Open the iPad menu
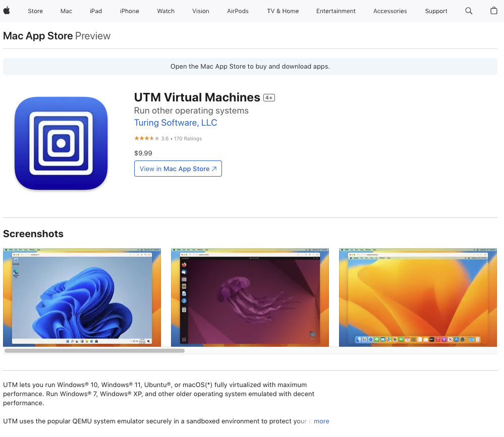 (96, 11)
